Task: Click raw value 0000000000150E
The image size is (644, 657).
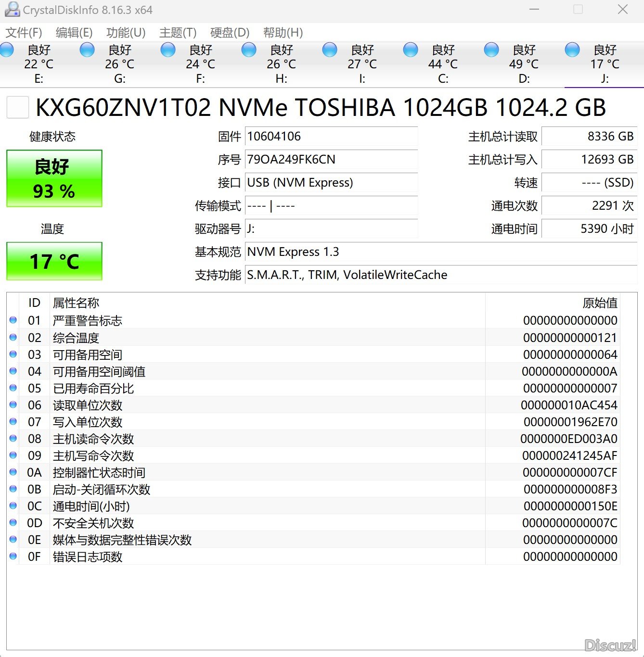Action: pos(570,506)
